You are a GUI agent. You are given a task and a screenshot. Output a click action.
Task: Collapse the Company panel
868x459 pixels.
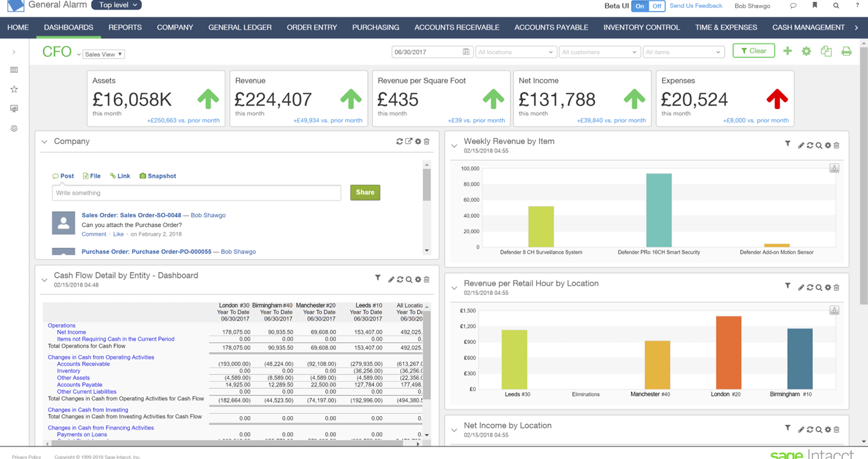[x=44, y=142]
